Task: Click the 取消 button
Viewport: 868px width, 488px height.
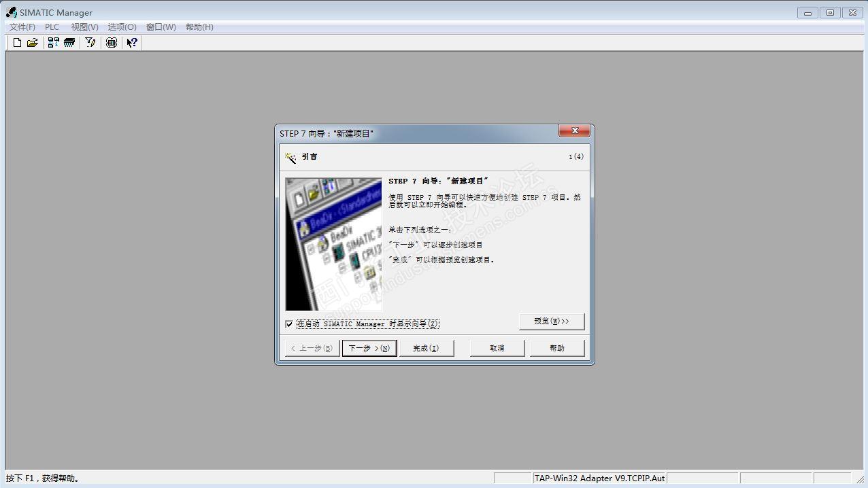Action: [497, 348]
